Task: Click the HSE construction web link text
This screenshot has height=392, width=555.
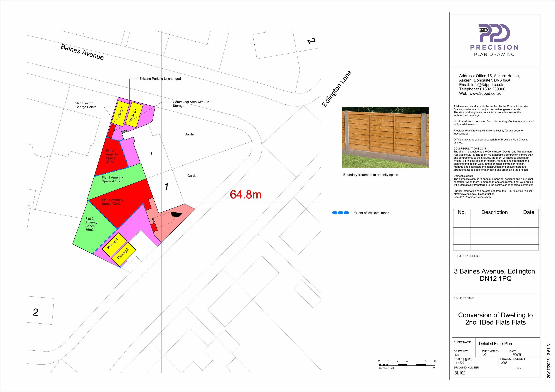Action: (474, 194)
